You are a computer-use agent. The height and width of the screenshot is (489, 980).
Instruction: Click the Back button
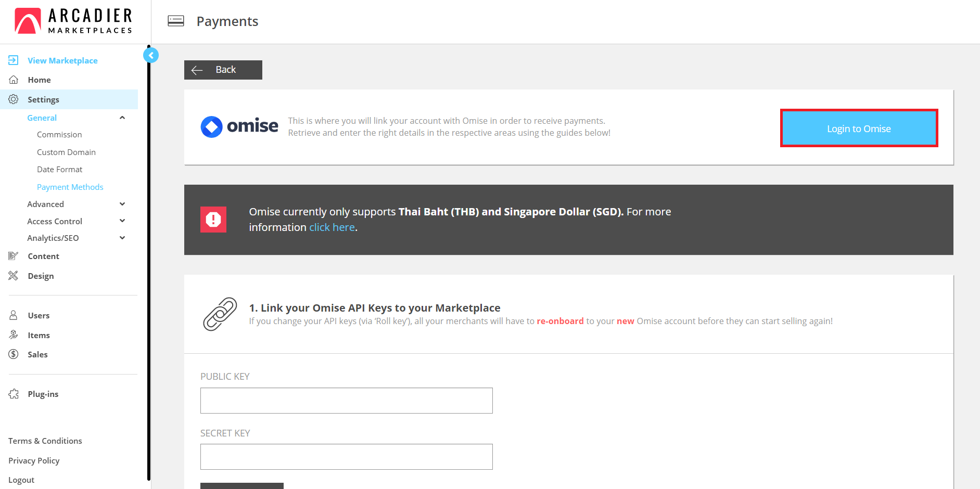pyautogui.click(x=223, y=70)
